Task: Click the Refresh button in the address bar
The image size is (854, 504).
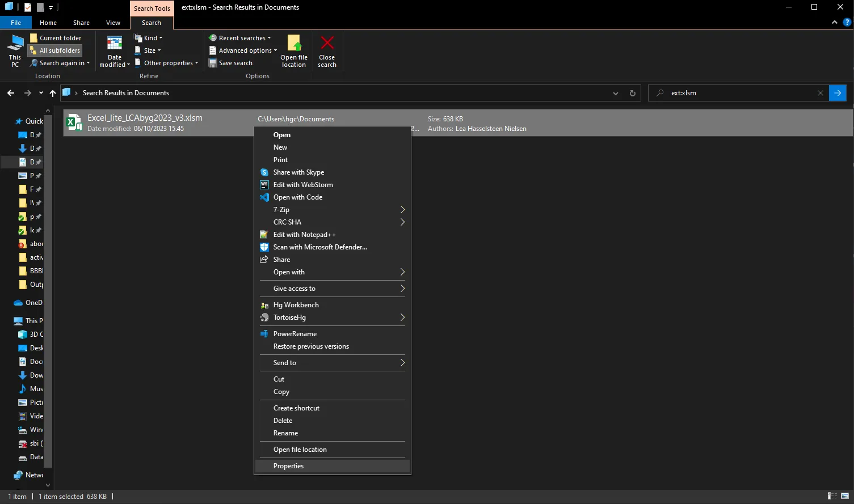Action: pos(633,93)
